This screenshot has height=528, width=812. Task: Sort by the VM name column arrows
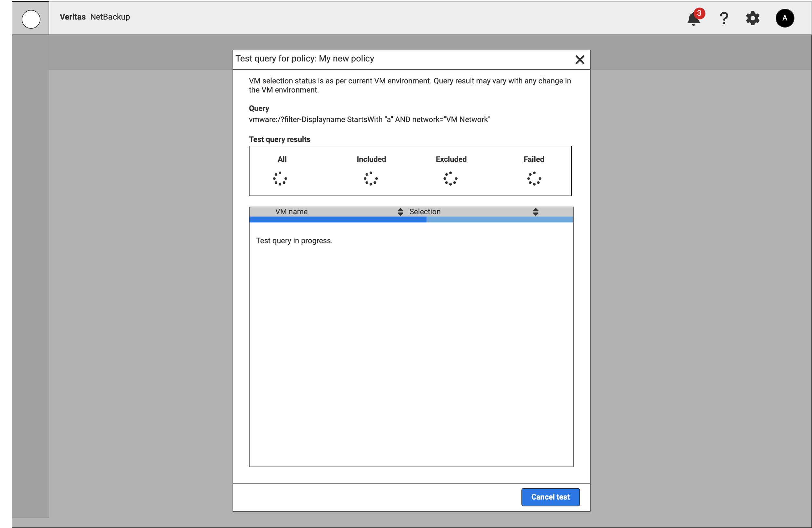point(400,212)
